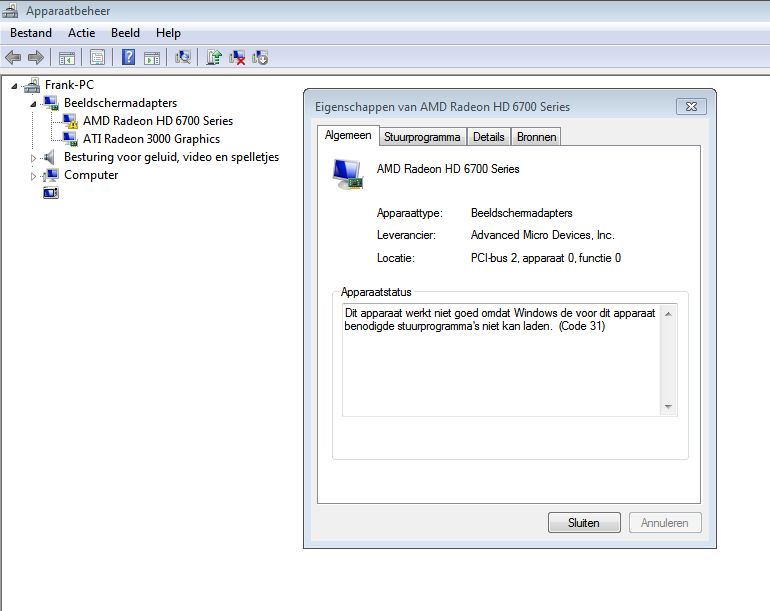Select AMD Radeon HD 6700 Series in tree
Screen dimensions: 770x611
(x=158, y=121)
